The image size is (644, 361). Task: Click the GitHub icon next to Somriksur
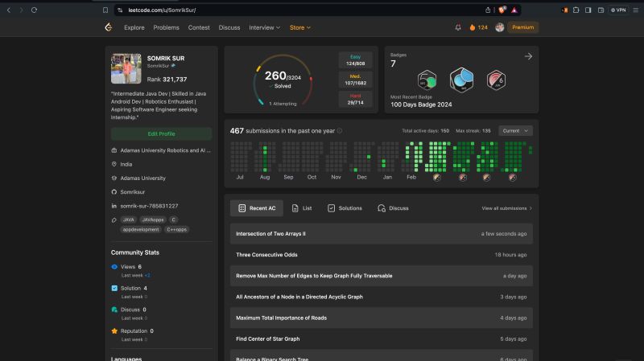[114, 192]
